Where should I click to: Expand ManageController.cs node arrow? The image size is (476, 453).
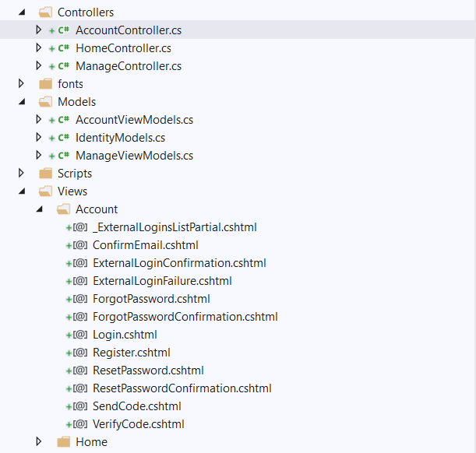(40, 66)
